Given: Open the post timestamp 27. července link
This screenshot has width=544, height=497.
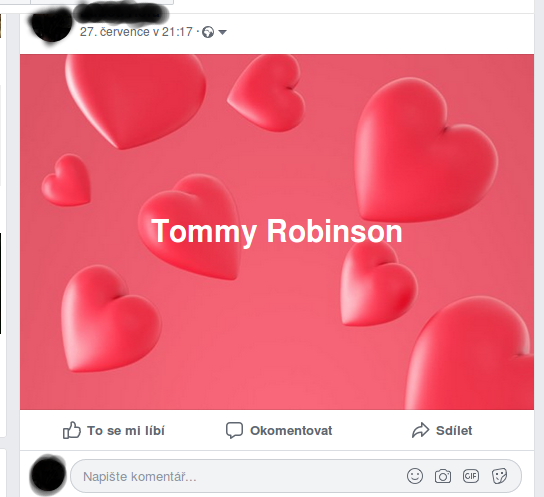Looking at the screenshot, I should pyautogui.click(x=136, y=32).
